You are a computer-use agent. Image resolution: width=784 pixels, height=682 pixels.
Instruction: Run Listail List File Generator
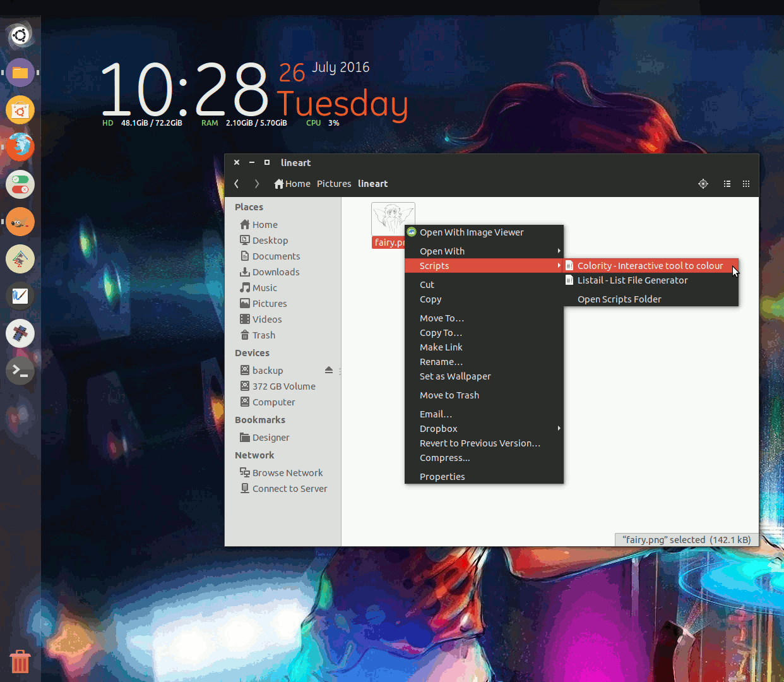(x=651, y=280)
